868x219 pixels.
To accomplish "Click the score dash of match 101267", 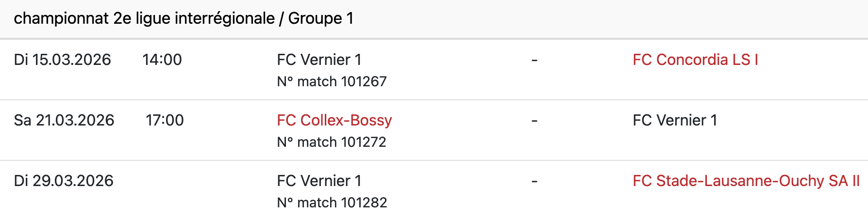I will tap(534, 60).
